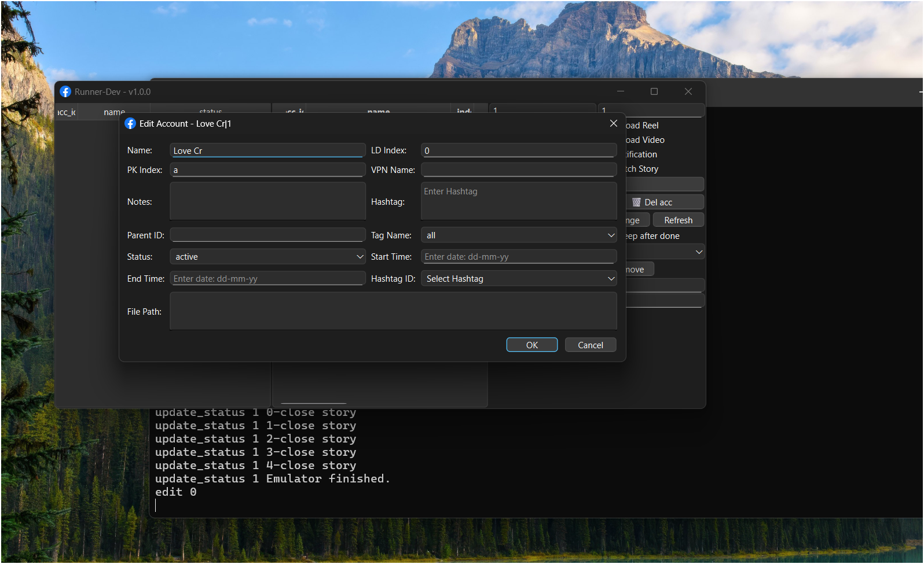
Task: Click the acc_id column header
Action: pos(67,112)
